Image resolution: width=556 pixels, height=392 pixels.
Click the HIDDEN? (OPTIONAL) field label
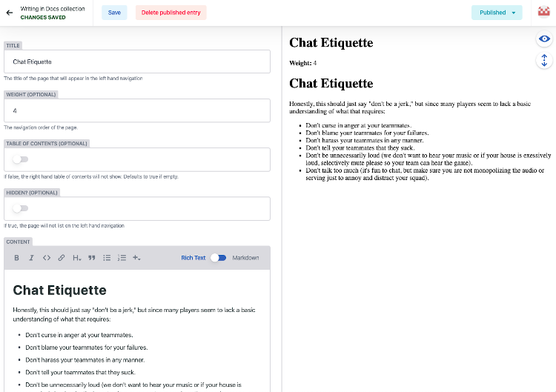(32, 193)
